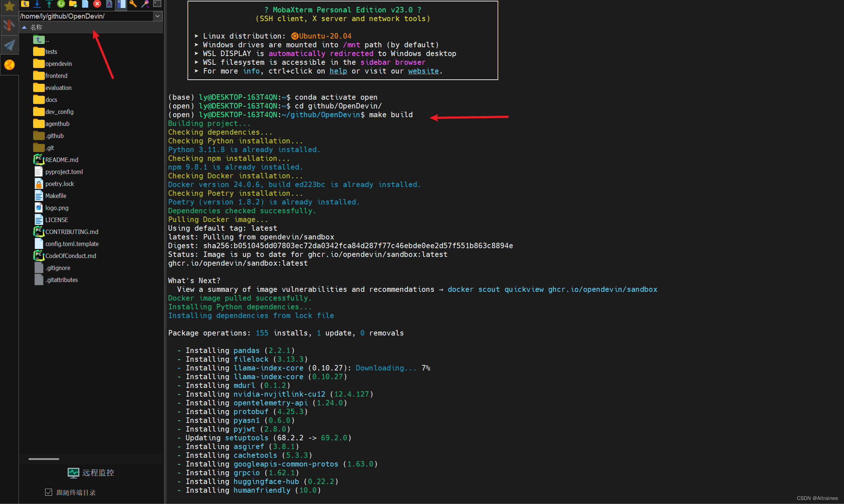Click the remote monitoring button
The image size is (844, 504).
[91, 473]
